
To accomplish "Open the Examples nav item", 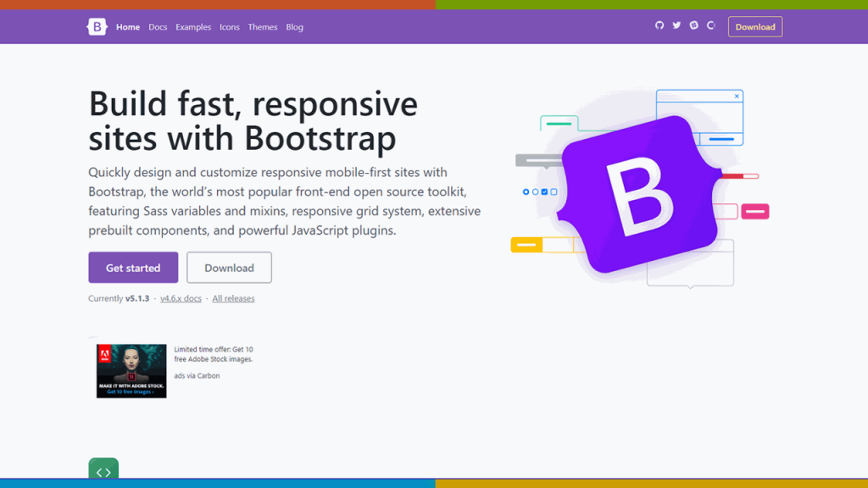I will [x=193, y=27].
